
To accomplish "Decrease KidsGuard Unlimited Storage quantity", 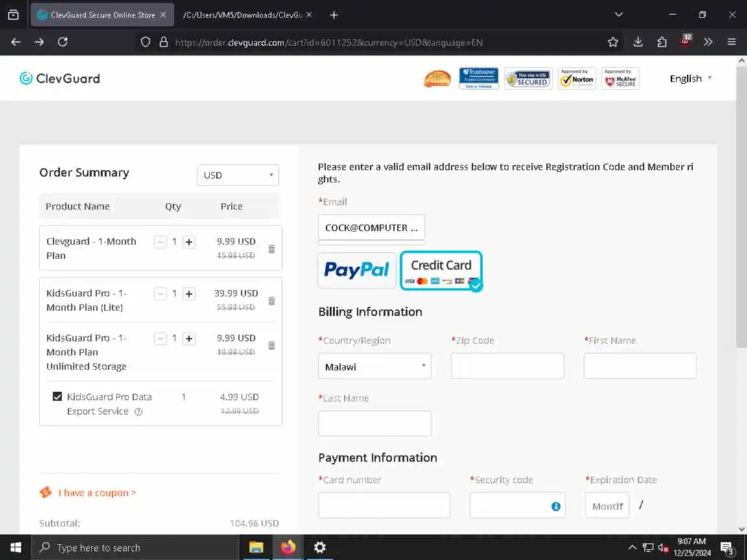I will tap(161, 338).
